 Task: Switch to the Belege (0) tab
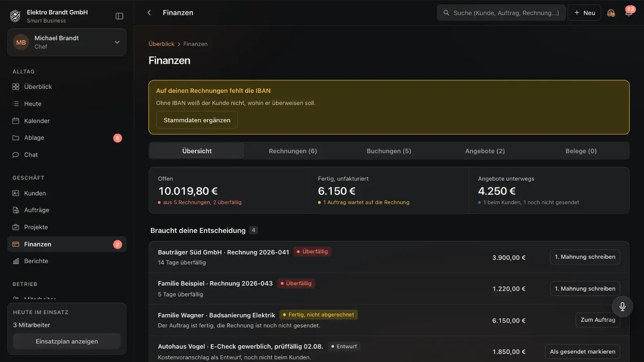click(x=581, y=151)
